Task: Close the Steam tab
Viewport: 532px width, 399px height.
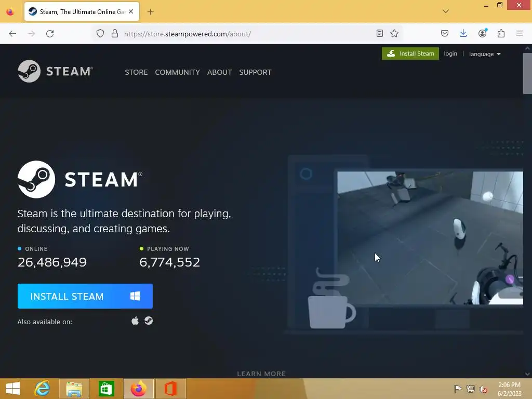Action: (x=131, y=11)
